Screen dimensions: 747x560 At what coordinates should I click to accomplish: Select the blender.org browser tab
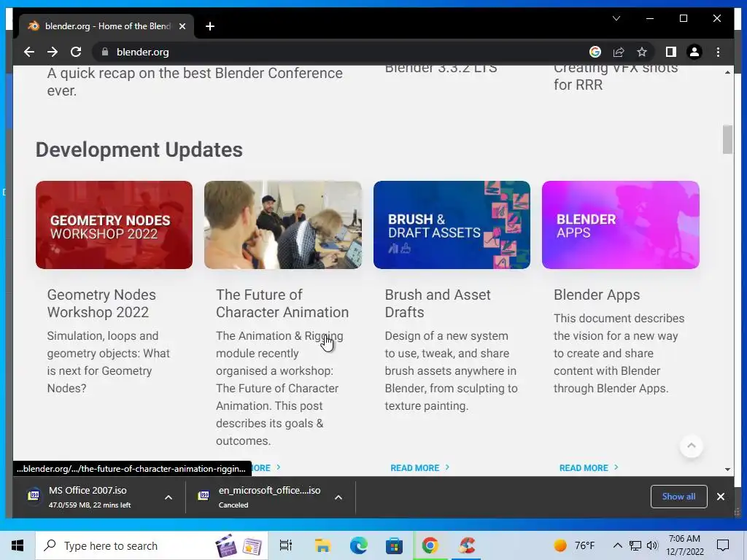[107, 26]
